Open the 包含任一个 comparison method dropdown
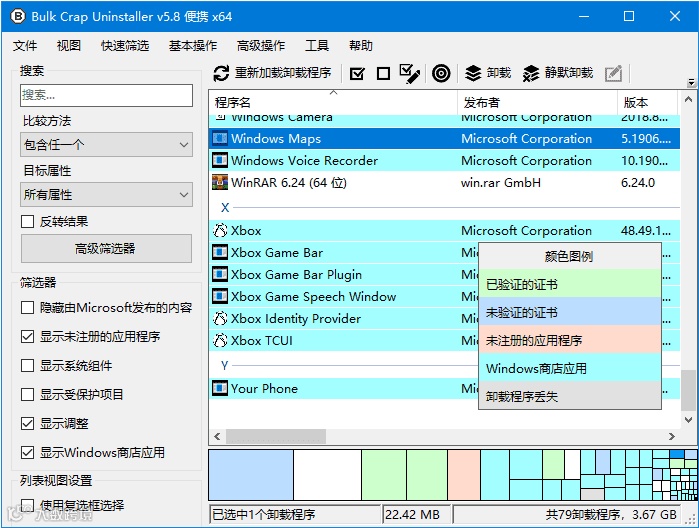The height and width of the screenshot is (528, 699). [106, 144]
